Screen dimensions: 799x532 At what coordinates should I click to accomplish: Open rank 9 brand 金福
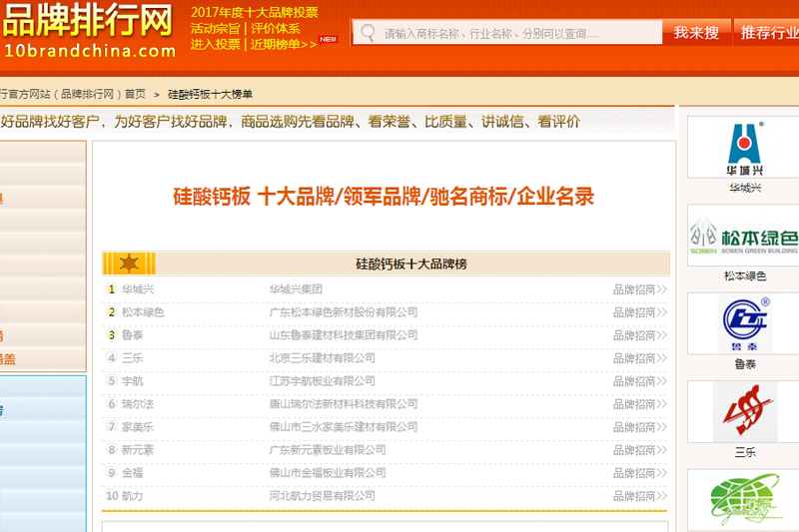133,472
